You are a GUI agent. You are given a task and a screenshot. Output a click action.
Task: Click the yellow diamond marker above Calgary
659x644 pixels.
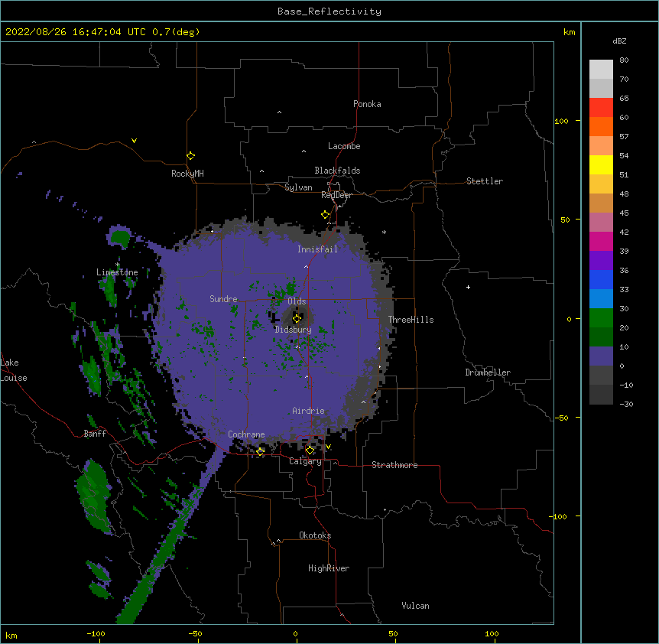click(x=310, y=450)
